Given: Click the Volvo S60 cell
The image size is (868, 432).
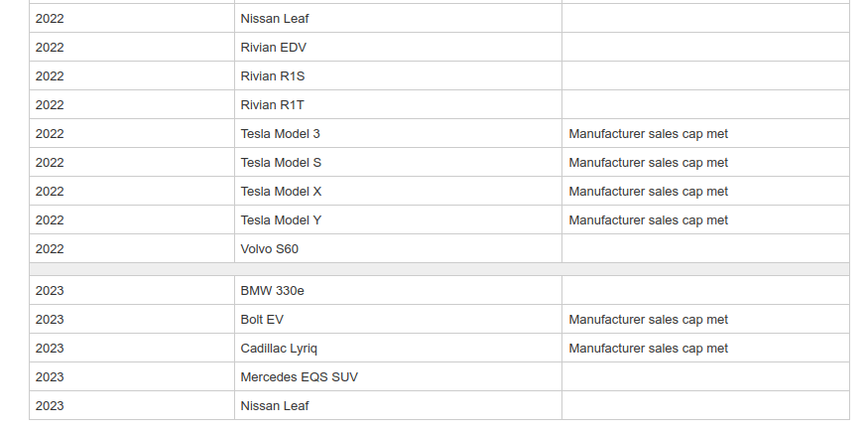Looking at the screenshot, I should point(398,248).
